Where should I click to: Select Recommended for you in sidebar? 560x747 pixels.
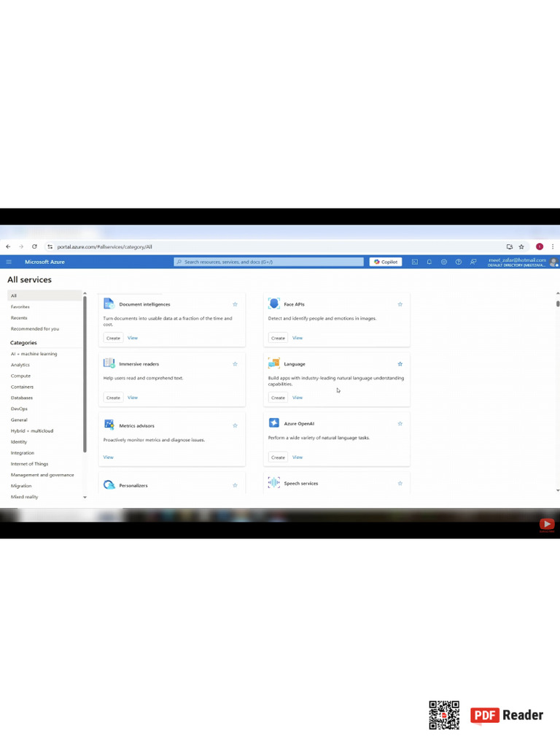click(35, 329)
